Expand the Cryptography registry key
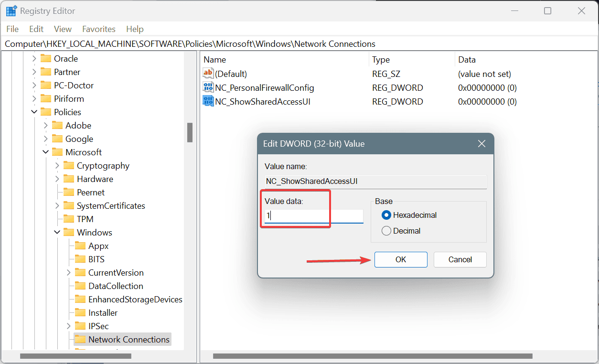Image resolution: width=599 pixels, height=364 pixels. [57, 165]
